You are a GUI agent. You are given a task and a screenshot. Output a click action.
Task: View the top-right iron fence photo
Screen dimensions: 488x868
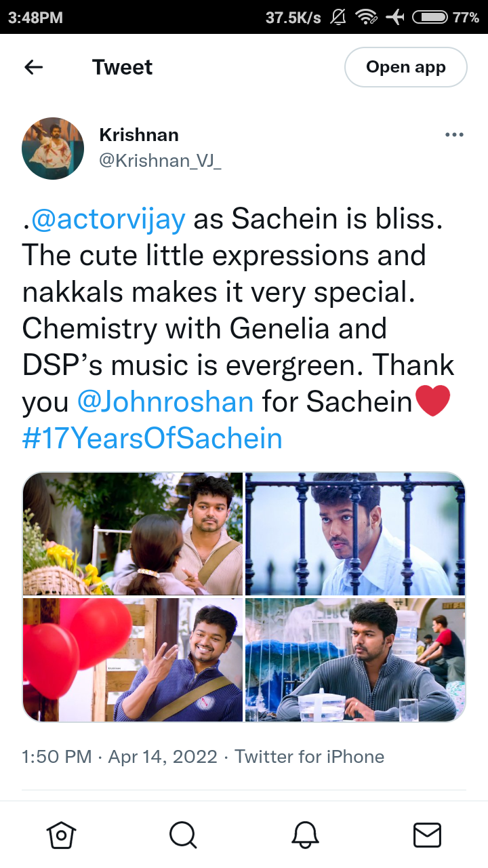pyautogui.click(x=355, y=534)
